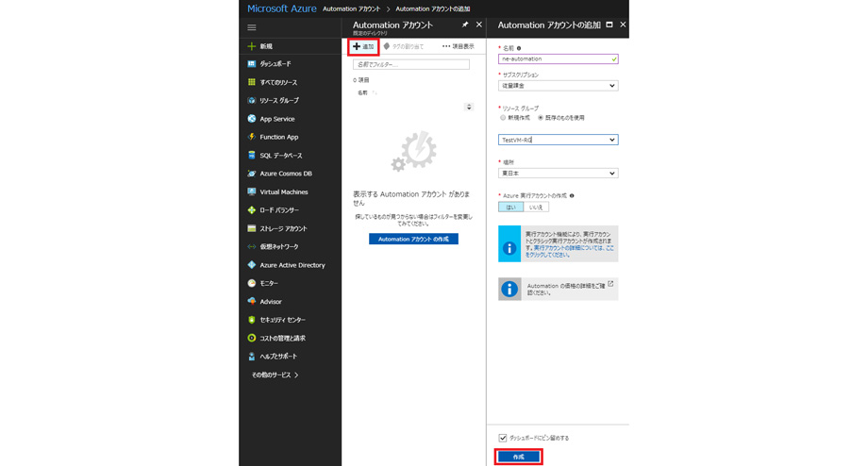
Task: Expand その他のサービス menu item
Action: pos(275,374)
